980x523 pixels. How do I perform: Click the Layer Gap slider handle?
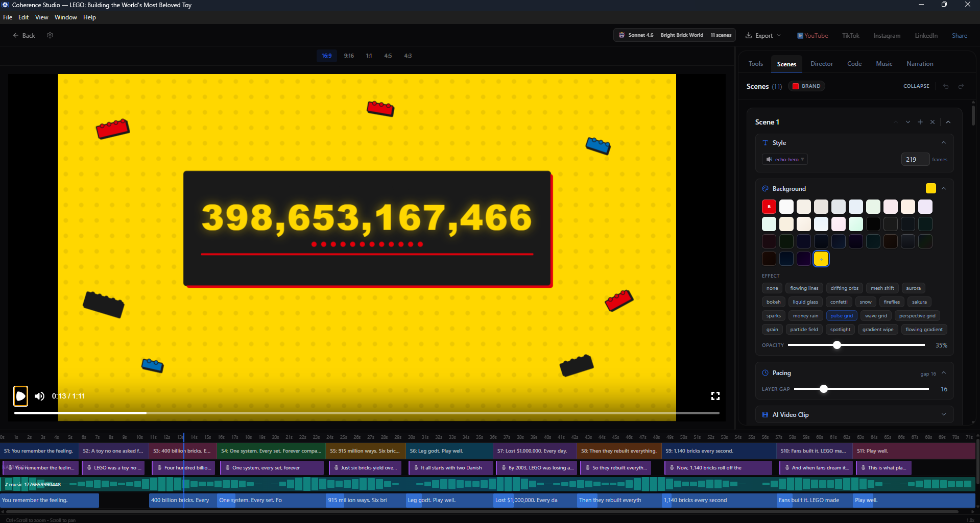coord(823,389)
